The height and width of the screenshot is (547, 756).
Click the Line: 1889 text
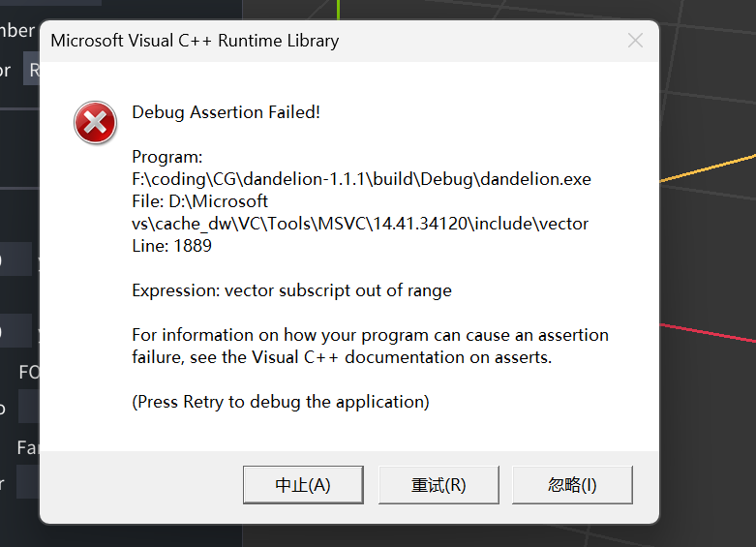coord(171,246)
